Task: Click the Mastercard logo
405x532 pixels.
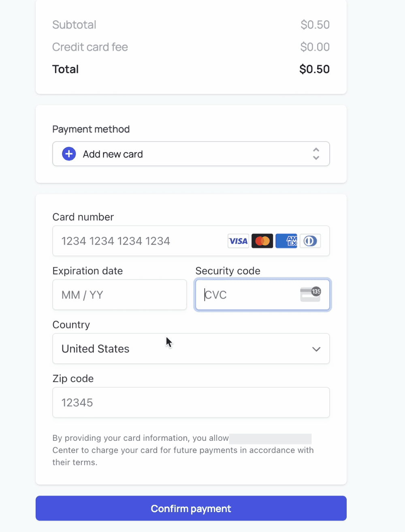Action: pos(262,241)
